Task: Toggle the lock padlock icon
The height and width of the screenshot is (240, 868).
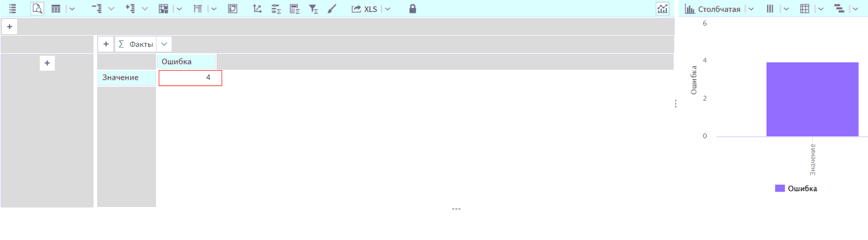Action: click(x=412, y=9)
